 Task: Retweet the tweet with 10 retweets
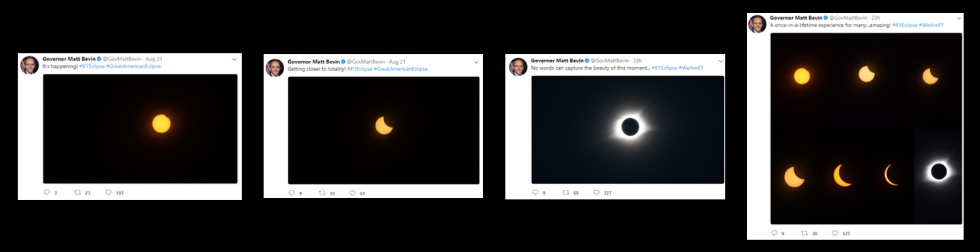point(322,193)
